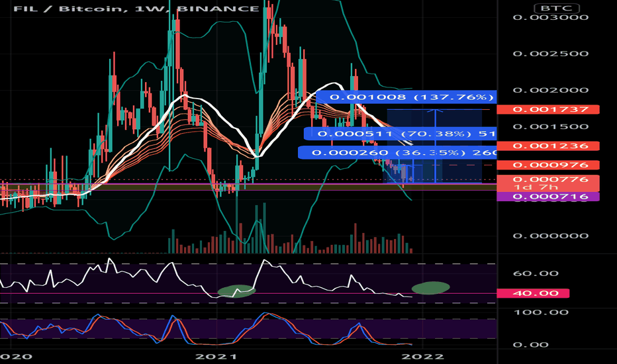Click the 0.002000 price axis value
This screenshot has height=364, width=617.
click(551, 90)
